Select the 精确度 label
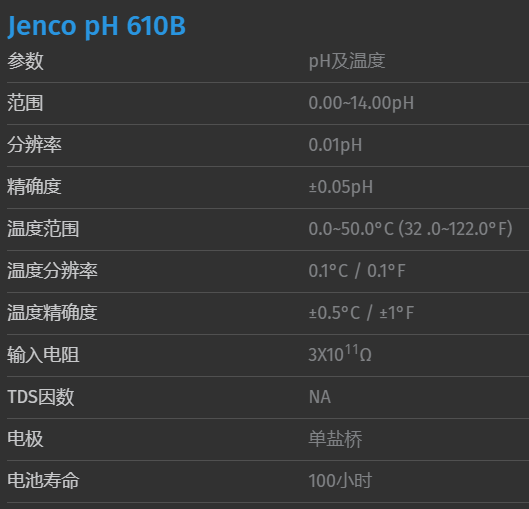This screenshot has height=509, width=529. pos(34,187)
